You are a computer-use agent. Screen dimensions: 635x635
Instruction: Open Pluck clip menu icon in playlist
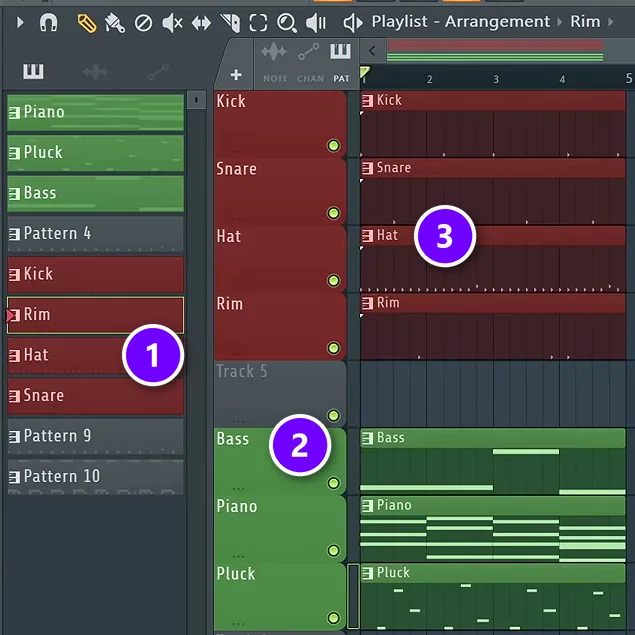[367, 573]
